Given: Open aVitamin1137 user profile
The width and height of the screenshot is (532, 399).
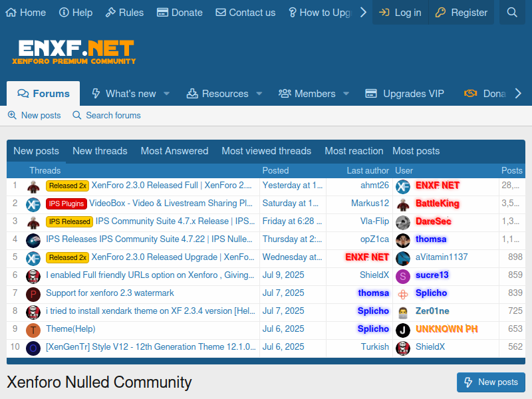Looking at the screenshot, I should point(442,257).
